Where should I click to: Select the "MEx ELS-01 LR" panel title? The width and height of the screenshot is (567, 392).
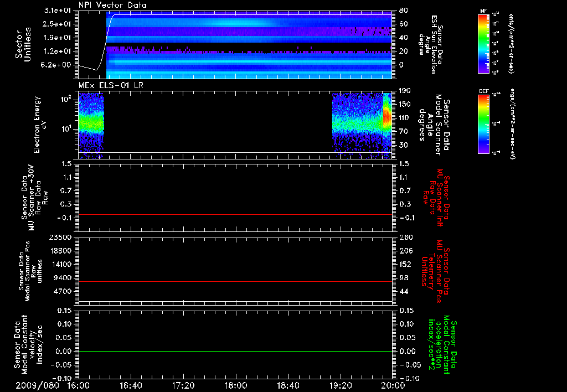pyautogui.click(x=111, y=85)
